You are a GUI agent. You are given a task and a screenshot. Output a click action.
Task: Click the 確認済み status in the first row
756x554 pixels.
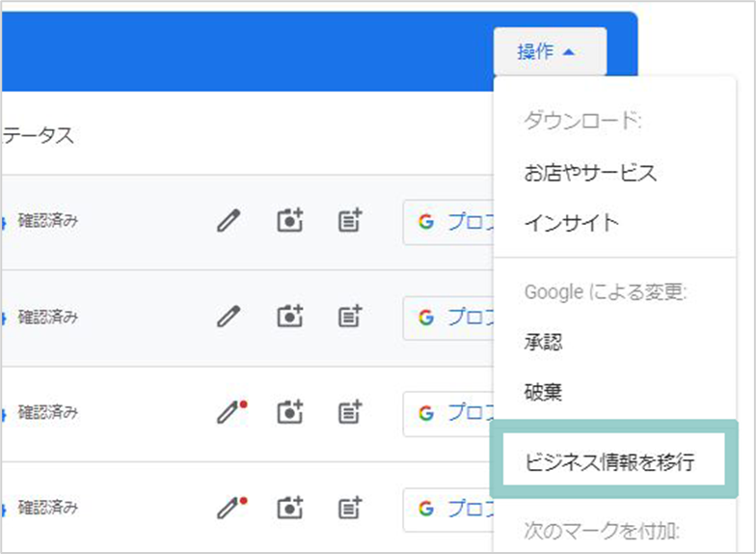click(x=48, y=220)
